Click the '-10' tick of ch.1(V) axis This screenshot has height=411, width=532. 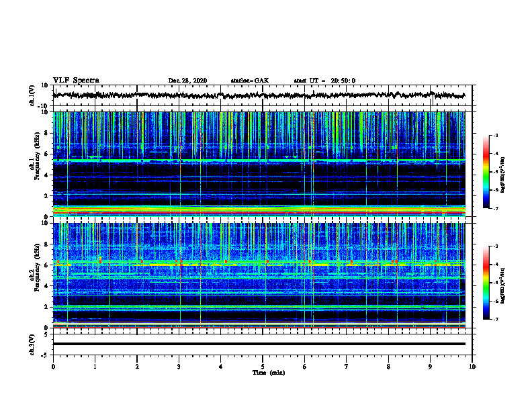[x=44, y=106]
